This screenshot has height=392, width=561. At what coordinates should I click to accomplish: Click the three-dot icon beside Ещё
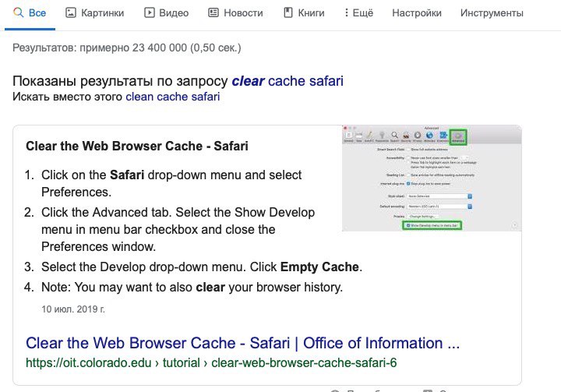[346, 13]
